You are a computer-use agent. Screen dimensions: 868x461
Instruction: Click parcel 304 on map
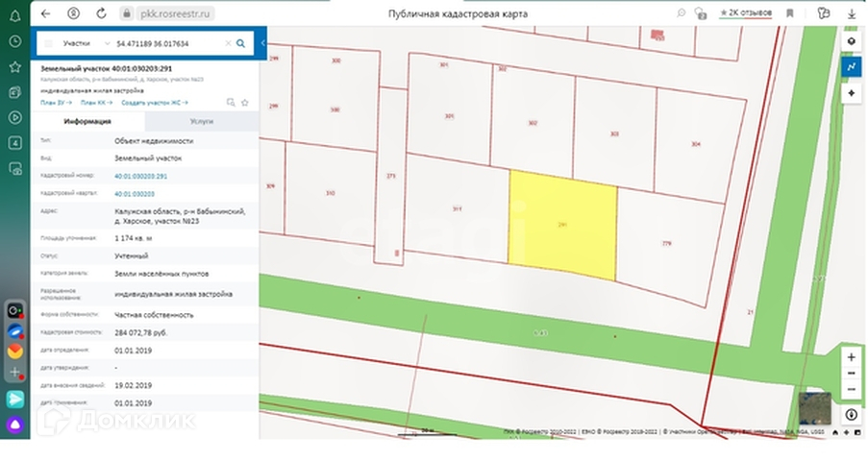[x=696, y=144]
